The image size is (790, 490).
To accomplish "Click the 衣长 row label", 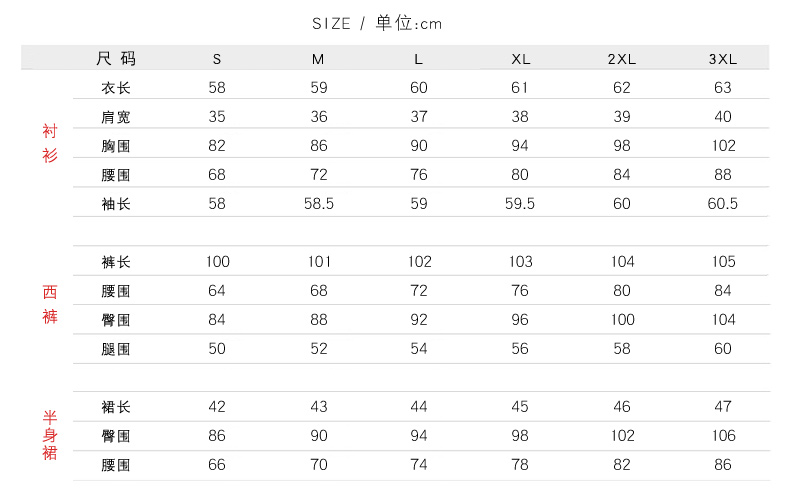I will coord(116,88).
